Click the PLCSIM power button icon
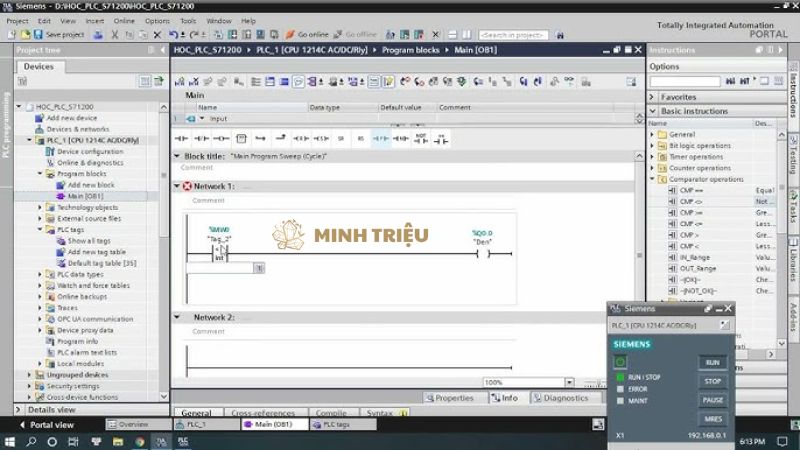 pos(620,361)
